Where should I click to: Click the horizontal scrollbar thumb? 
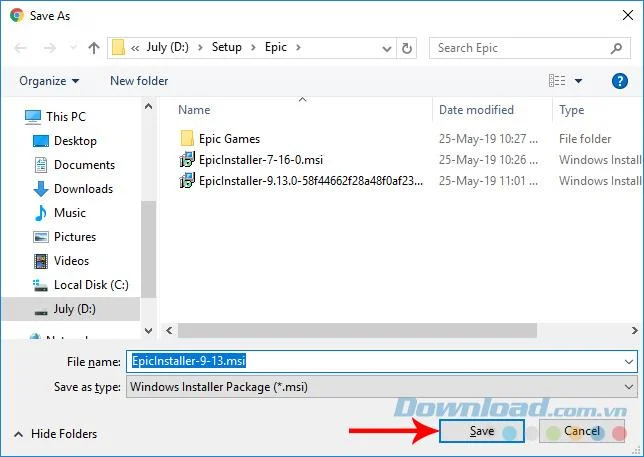pyautogui.click(x=357, y=331)
